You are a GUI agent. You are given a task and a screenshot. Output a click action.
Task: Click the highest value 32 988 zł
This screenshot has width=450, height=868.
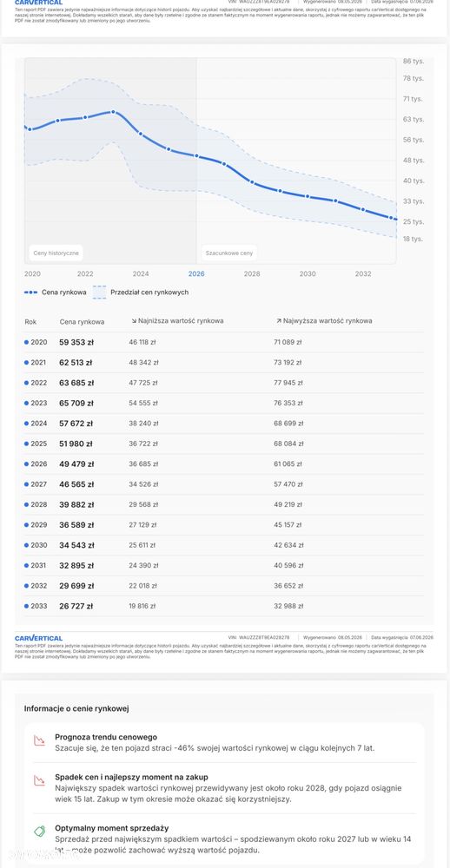click(288, 606)
